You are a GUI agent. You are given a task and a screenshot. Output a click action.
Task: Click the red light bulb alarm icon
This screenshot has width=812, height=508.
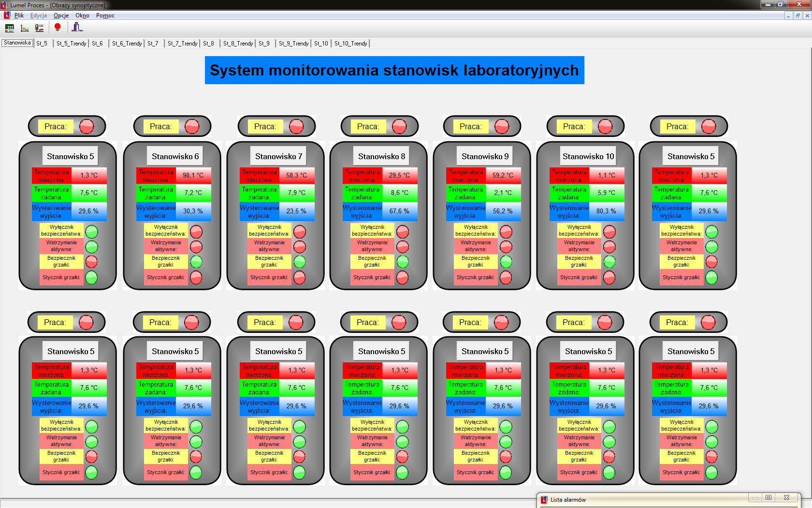[58, 28]
